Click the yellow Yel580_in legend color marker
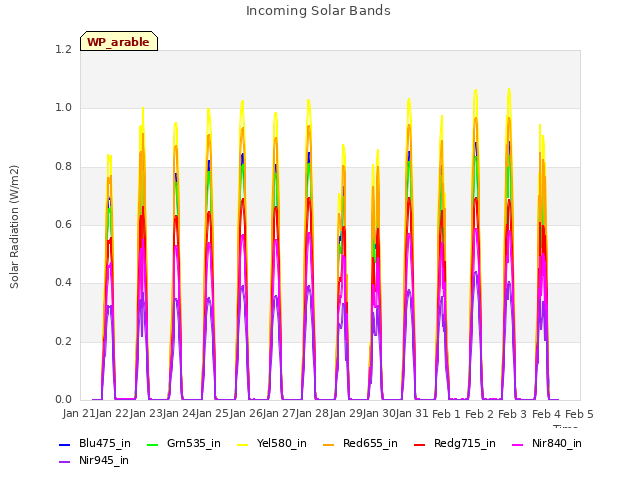The image size is (640, 480). 242,444
